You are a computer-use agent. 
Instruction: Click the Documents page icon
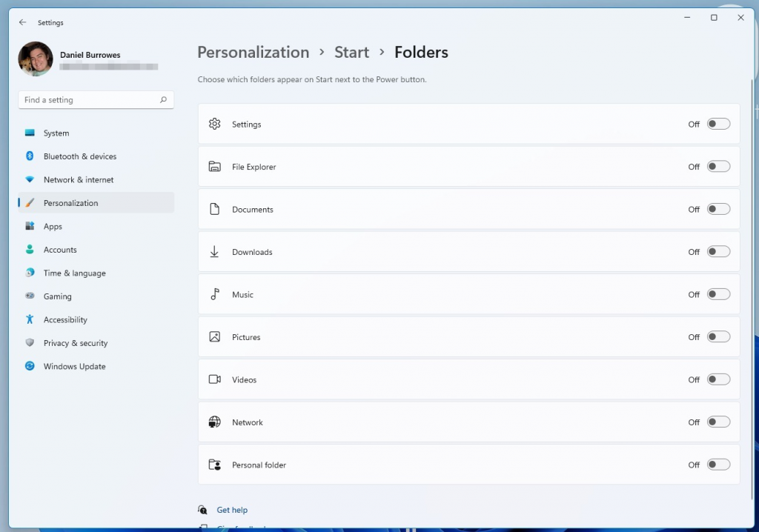214,209
